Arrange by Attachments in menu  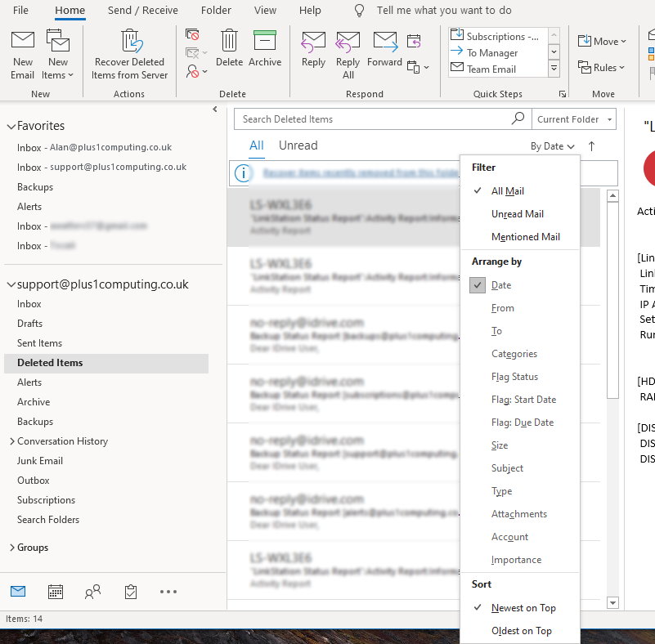click(518, 514)
